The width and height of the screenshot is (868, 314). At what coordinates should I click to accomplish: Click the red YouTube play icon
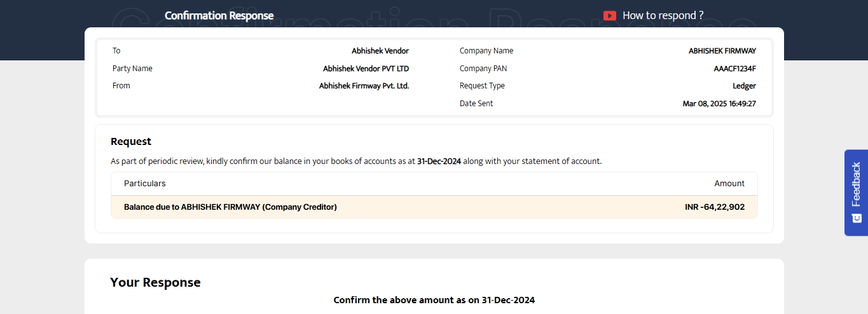coord(609,16)
